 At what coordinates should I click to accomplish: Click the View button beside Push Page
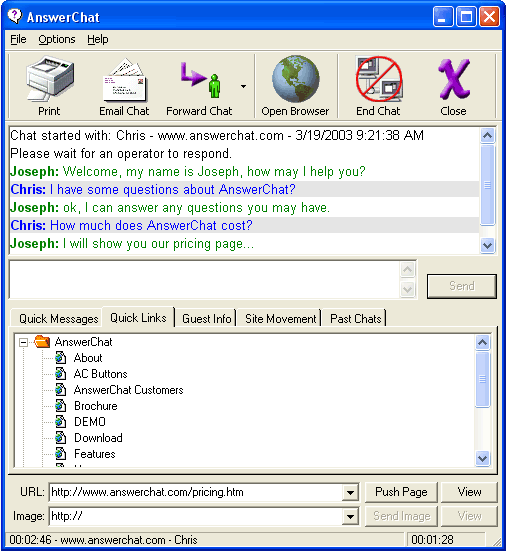(x=469, y=492)
